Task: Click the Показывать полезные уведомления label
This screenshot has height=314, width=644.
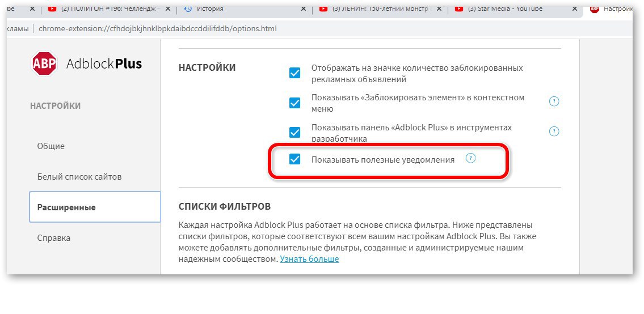Action: tap(383, 160)
